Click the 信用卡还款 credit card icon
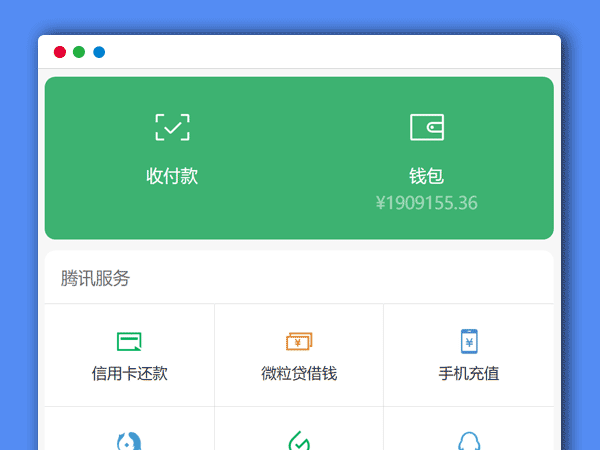Viewport: 600px width, 450px height. pos(129,342)
